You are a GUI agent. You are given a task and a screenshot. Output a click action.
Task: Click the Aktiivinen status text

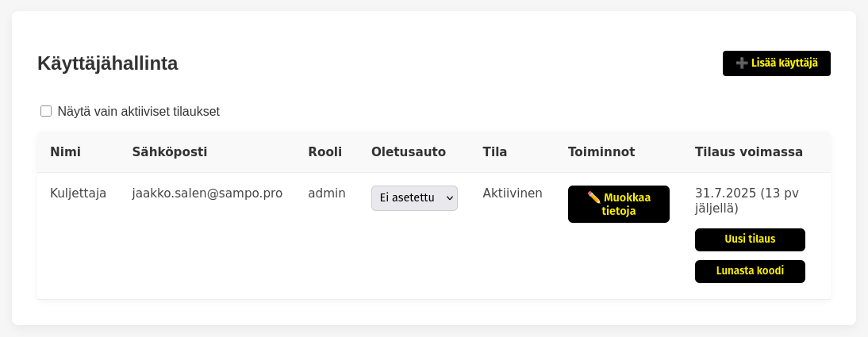click(x=513, y=193)
